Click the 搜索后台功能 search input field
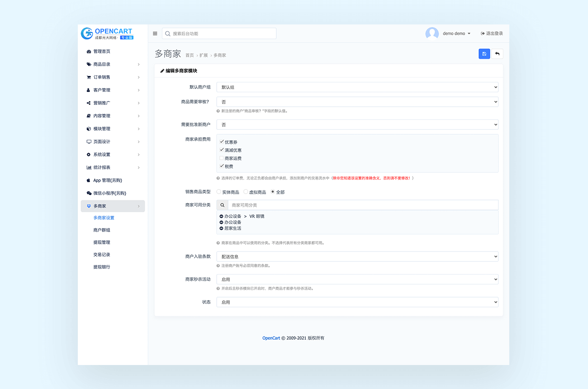 click(x=223, y=33)
